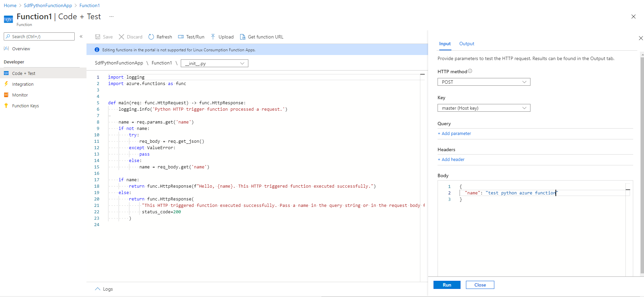The height and width of the screenshot is (297, 644).
Task: Open Function1 breadcrumb link
Action: [90, 5]
